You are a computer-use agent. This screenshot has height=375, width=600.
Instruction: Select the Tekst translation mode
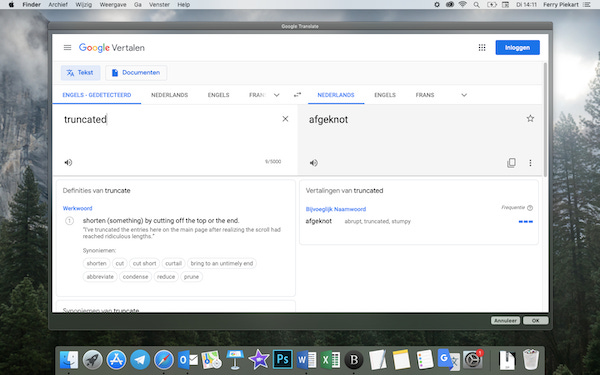click(80, 73)
